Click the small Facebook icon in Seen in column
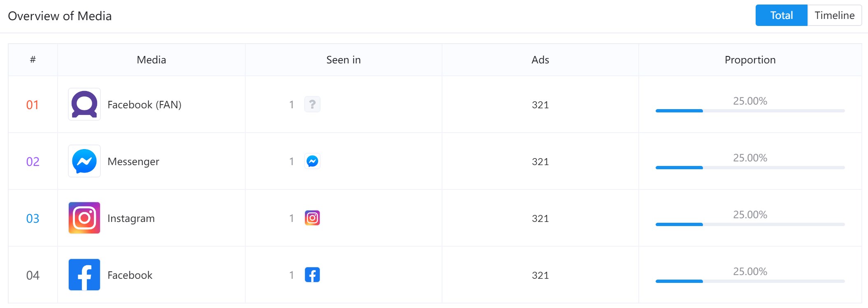 tap(312, 275)
